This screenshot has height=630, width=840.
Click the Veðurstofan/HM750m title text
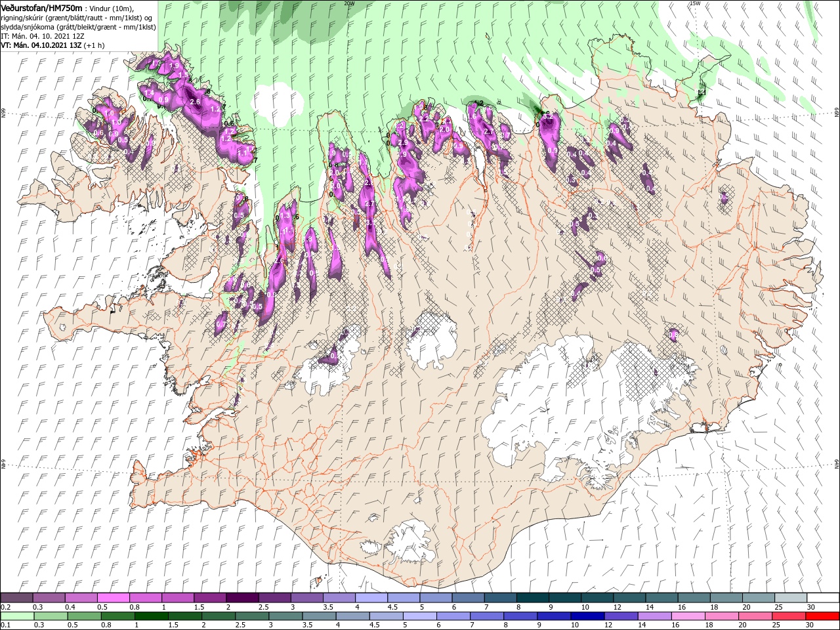point(42,7)
